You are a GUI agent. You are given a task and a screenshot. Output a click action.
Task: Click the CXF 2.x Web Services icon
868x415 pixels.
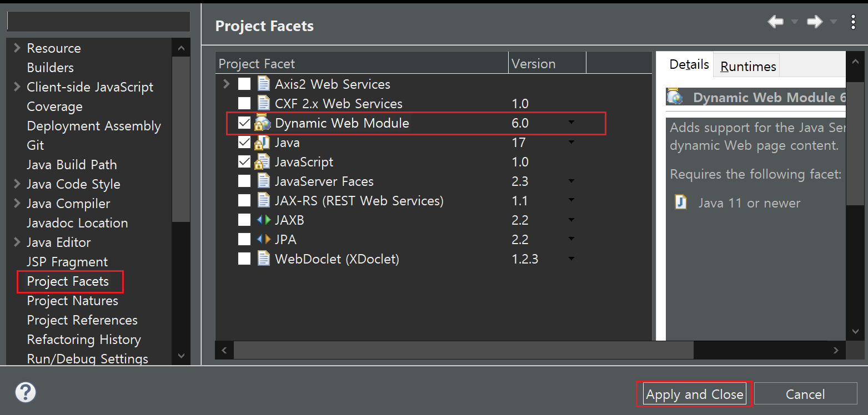tap(264, 104)
